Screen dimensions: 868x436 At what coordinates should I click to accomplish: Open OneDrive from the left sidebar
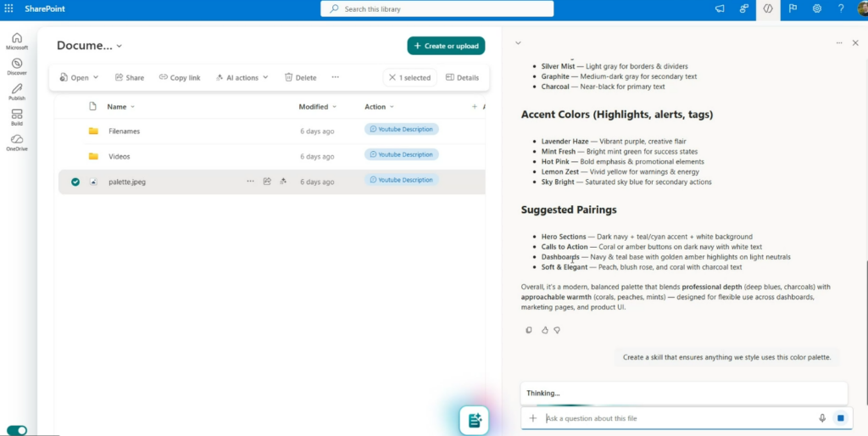click(x=17, y=142)
